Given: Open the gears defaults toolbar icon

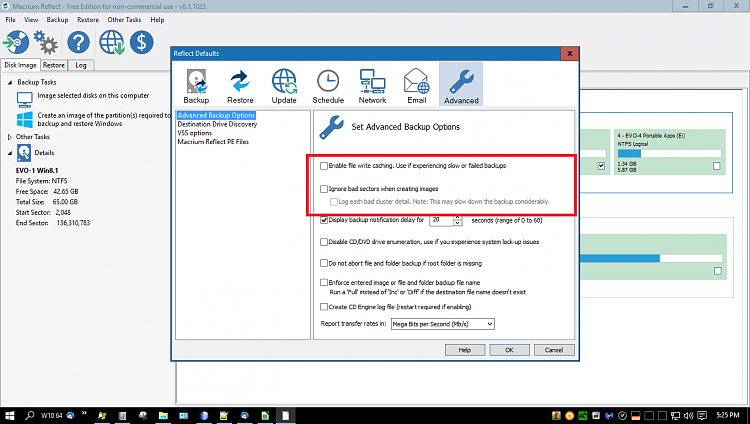Looking at the screenshot, I should coord(46,43).
